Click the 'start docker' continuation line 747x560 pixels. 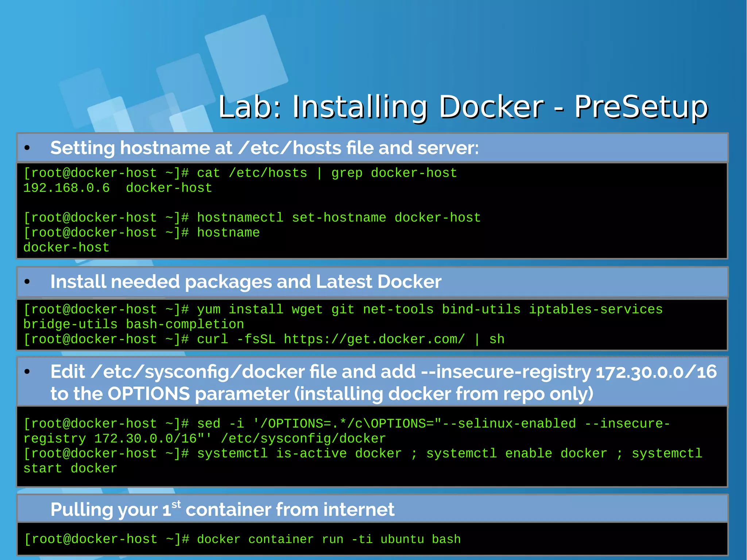[70, 468]
